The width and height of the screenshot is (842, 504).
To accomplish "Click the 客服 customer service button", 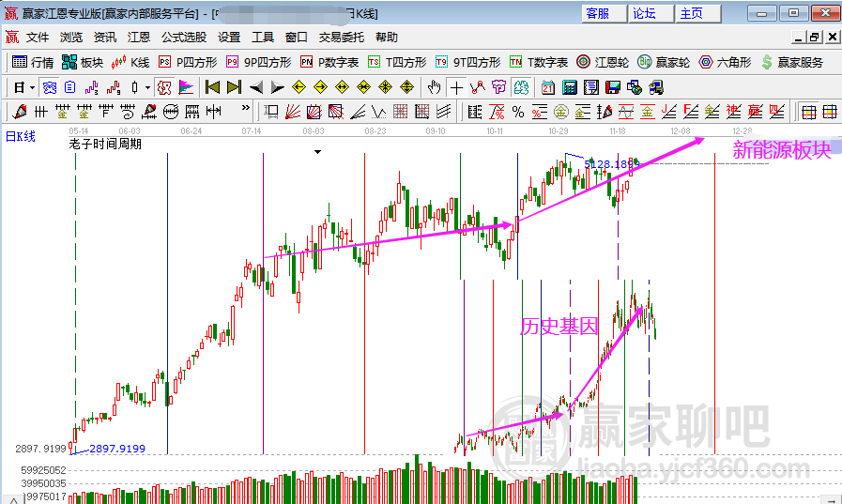I will [605, 13].
